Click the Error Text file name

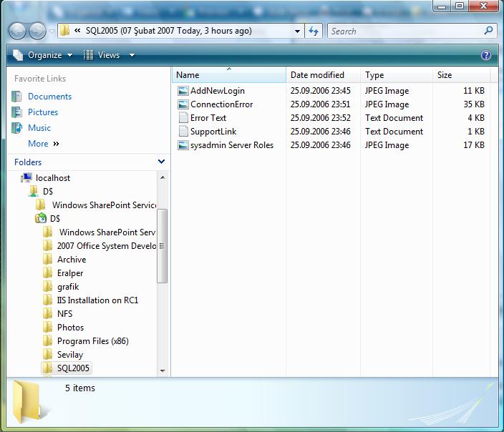click(x=208, y=118)
